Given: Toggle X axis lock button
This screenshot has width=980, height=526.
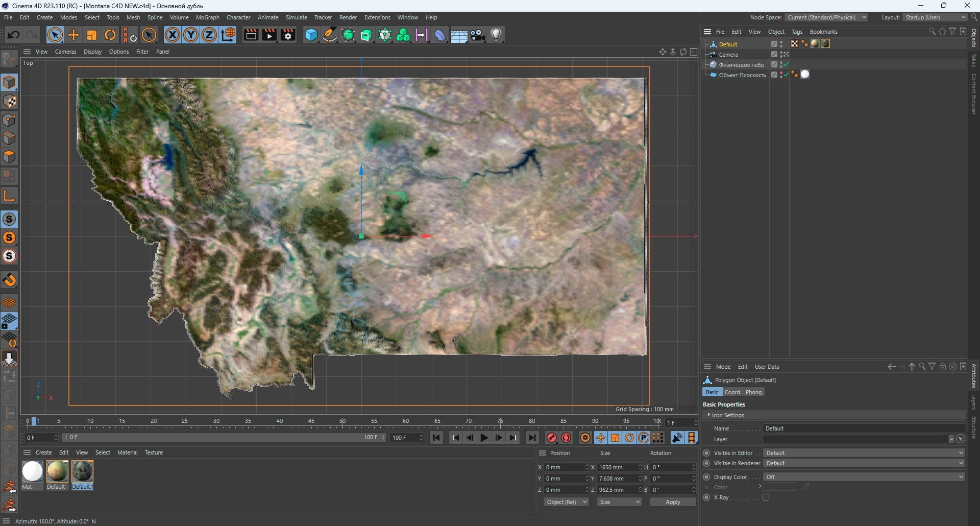Looking at the screenshot, I should point(173,35).
